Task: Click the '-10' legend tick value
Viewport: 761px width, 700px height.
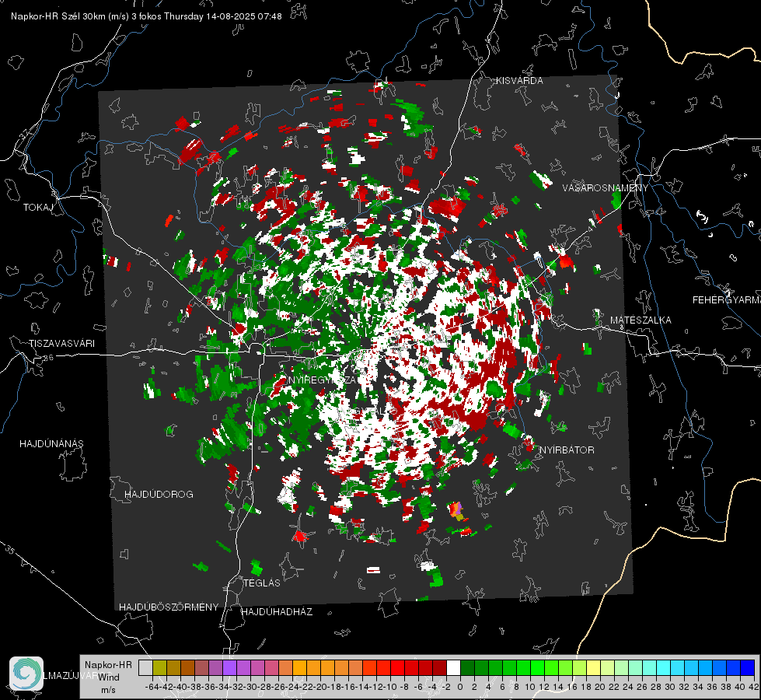Action: coord(389,687)
